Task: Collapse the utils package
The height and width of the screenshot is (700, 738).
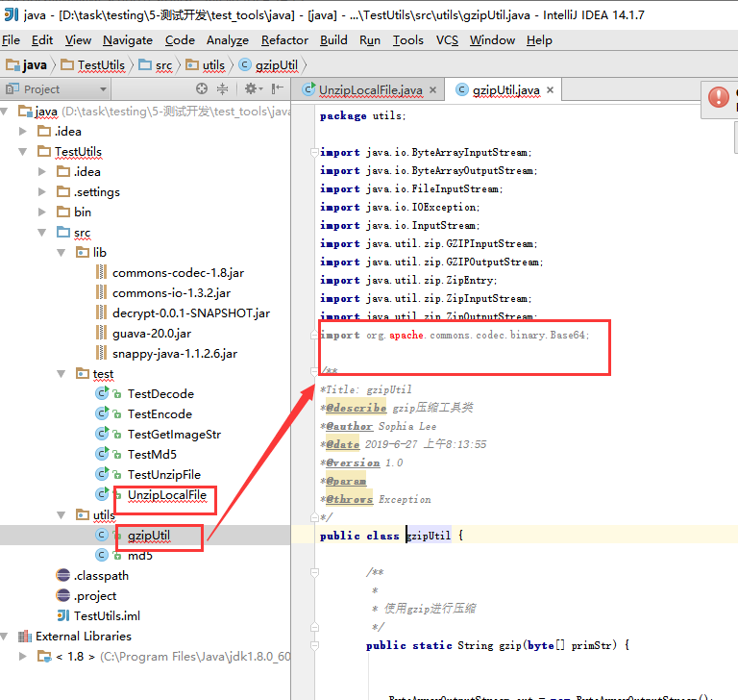Action: [61, 514]
